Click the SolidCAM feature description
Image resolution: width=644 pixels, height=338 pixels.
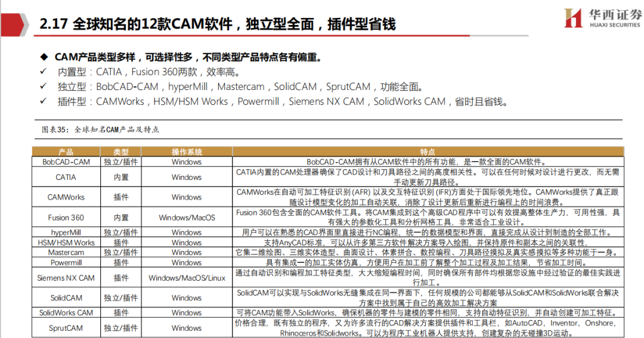(428, 297)
